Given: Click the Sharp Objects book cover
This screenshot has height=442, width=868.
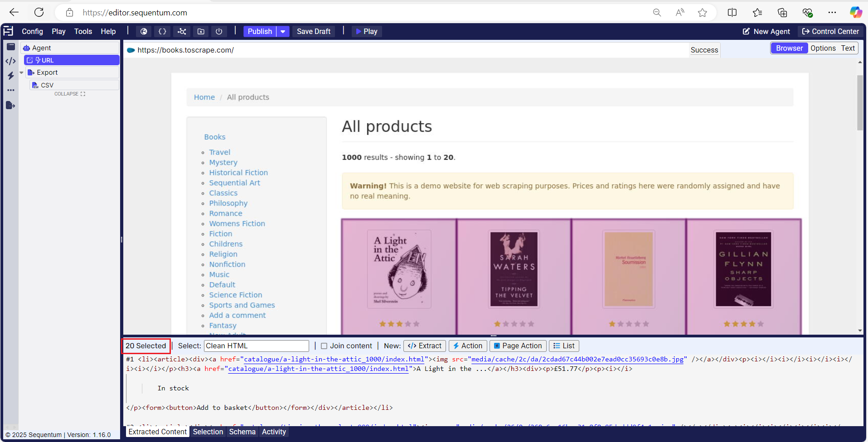Looking at the screenshot, I should click(743, 269).
